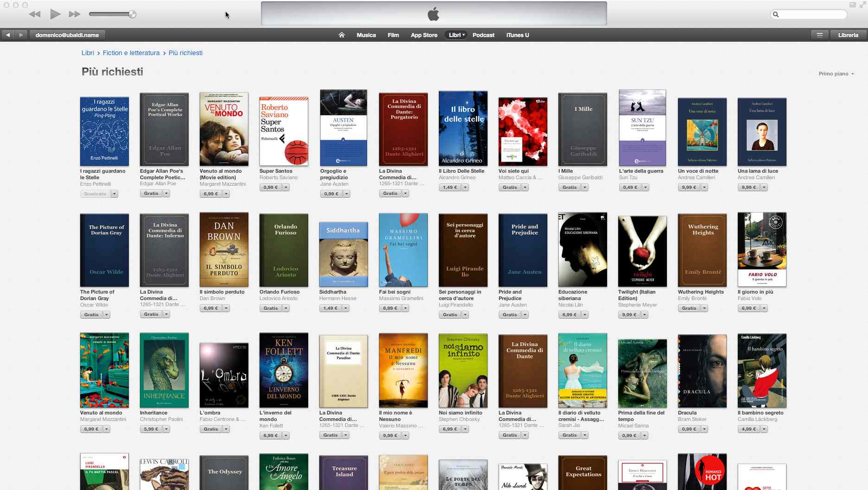The width and height of the screenshot is (868, 490).
Task: Click the search magnifier icon
Action: (776, 14)
